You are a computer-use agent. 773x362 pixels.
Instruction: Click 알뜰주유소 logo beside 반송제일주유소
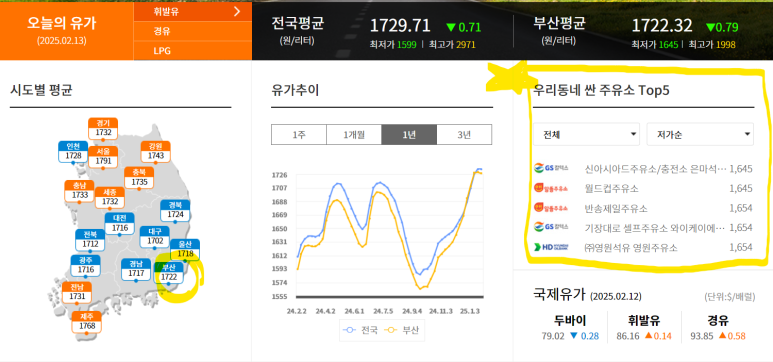(551, 208)
